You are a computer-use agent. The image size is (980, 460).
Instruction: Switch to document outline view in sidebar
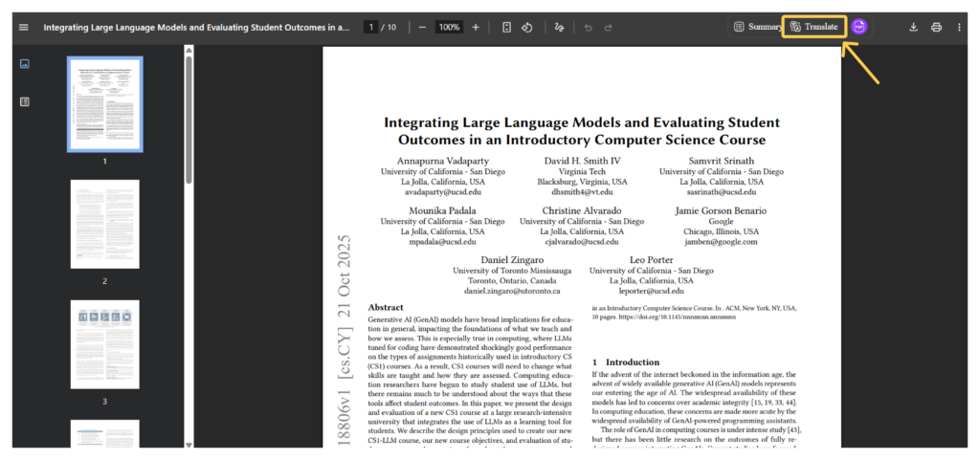pos(24,101)
